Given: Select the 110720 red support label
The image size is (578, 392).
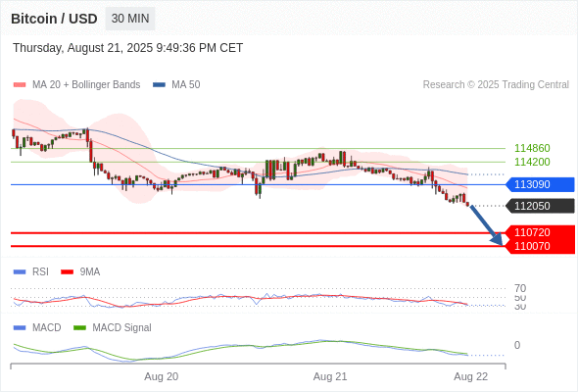Looking at the screenshot, I should pos(540,232).
